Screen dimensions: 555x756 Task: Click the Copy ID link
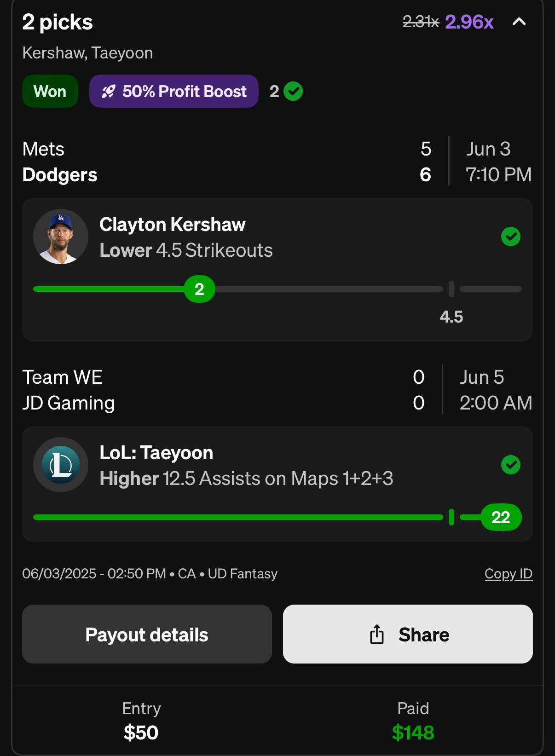point(508,574)
